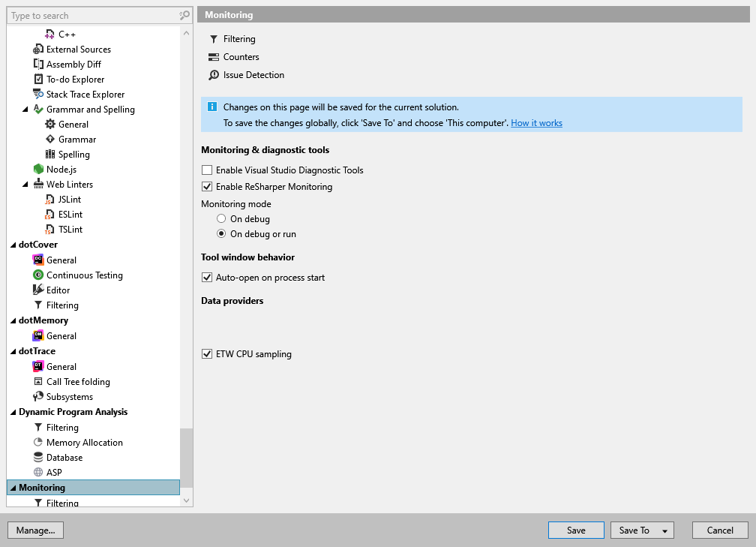Click the dotTrace General icon
The image size is (756, 547).
click(x=37, y=366)
